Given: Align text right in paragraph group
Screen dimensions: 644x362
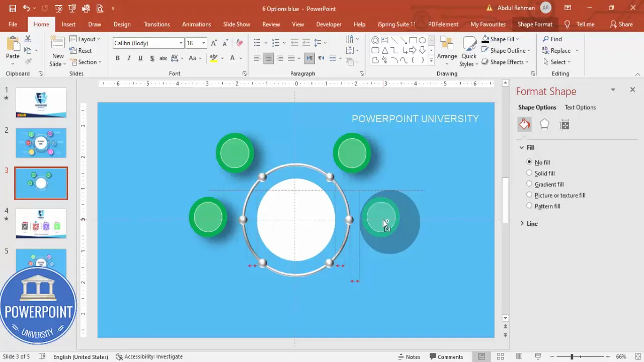Looking at the screenshot, I should pos(280,58).
